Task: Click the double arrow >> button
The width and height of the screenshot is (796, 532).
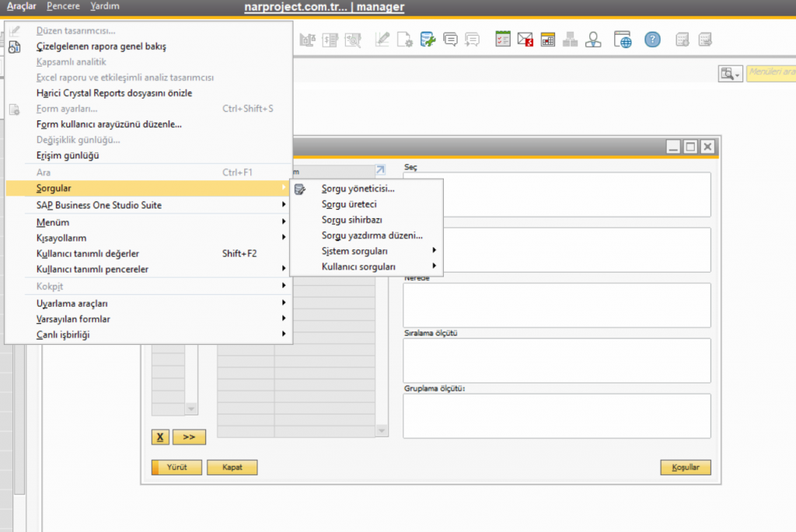Action: click(x=189, y=436)
